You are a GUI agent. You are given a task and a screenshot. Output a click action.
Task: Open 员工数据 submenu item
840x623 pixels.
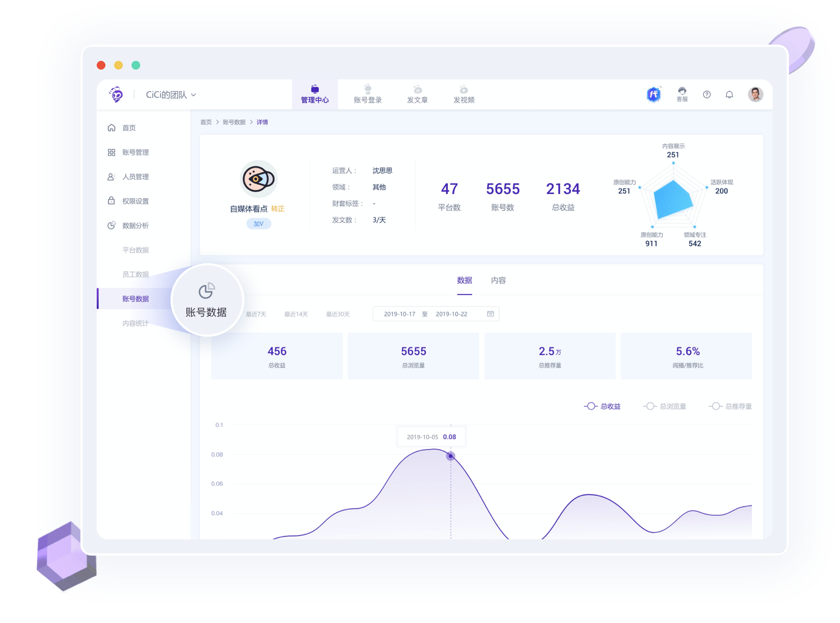[135, 275]
